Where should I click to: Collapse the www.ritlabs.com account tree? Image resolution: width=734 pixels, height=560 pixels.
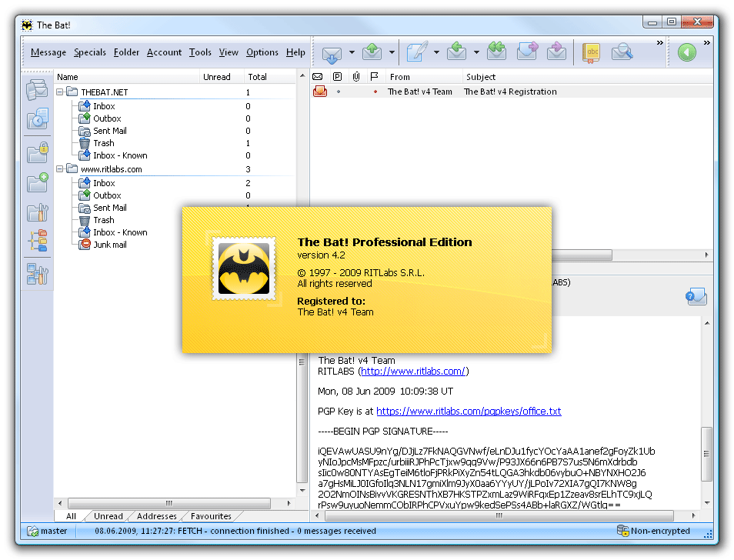point(61,169)
